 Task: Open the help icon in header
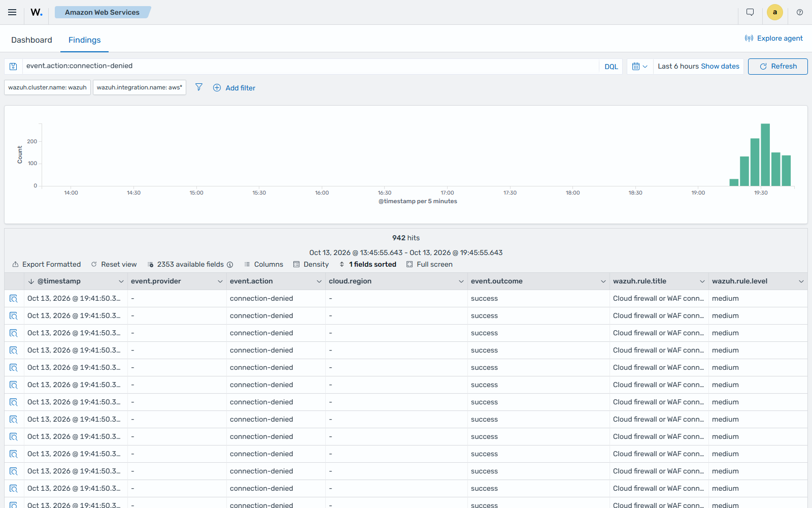click(x=800, y=12)
